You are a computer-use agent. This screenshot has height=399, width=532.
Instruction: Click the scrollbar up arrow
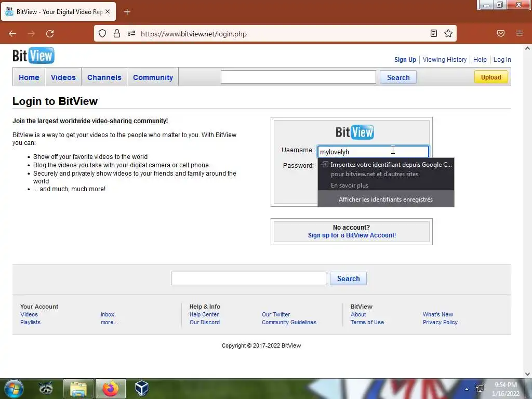[x=527, y=48]
